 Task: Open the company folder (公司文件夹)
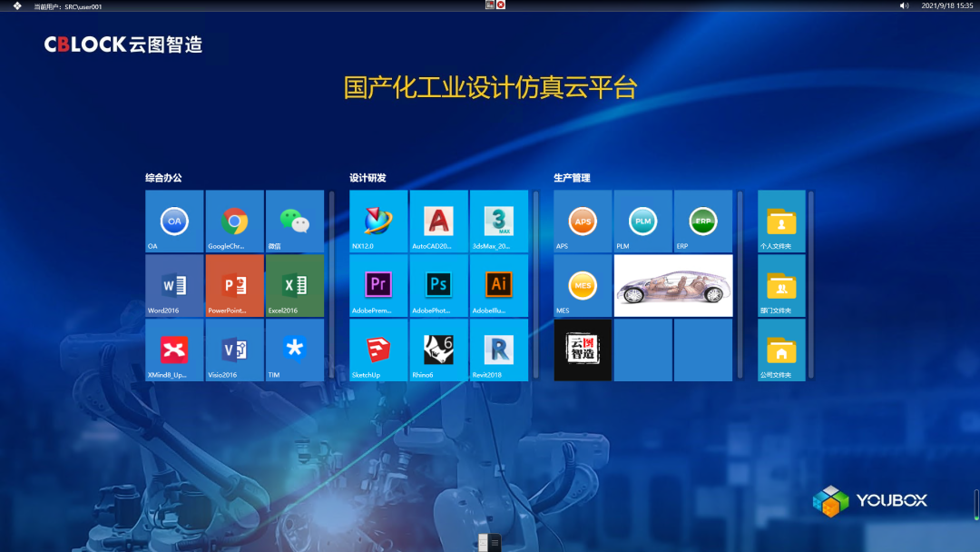tap(781, 350)
